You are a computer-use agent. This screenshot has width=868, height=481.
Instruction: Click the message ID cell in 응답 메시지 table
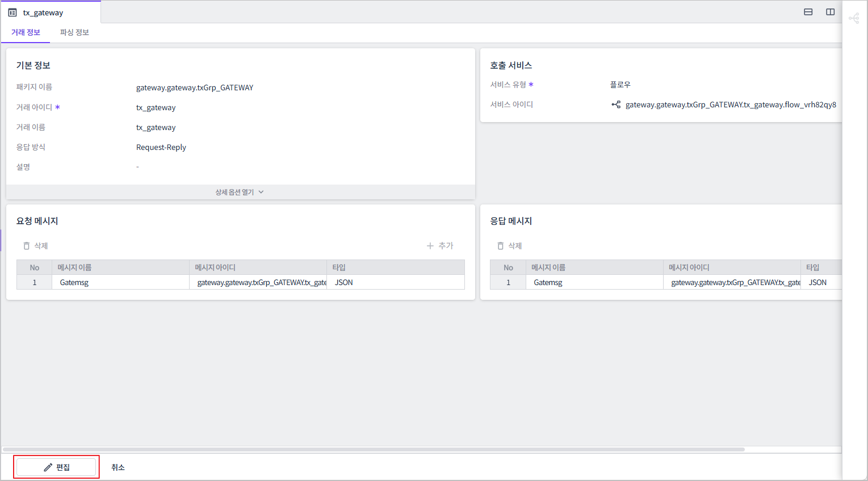point(732,282)
